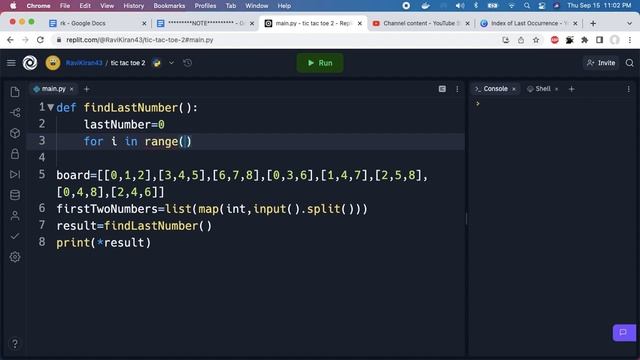Image resolution: width=640 pixels, height=360 pixels.
Task: Open Python language icon next to repl name
Action: pos(156,63)
